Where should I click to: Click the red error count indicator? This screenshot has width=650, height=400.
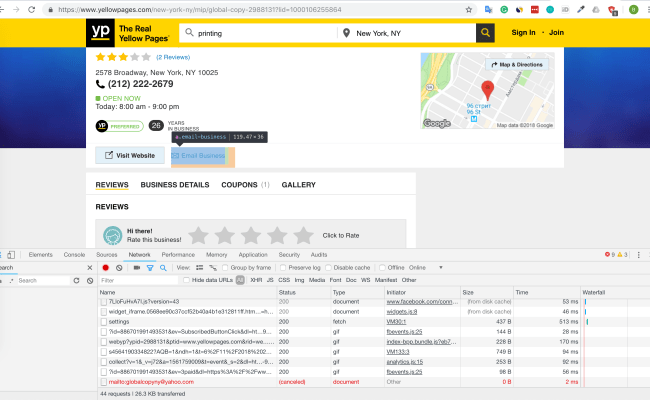(x=609, y=255)
